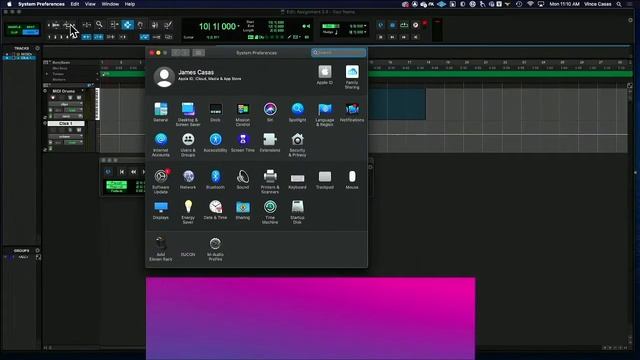640x360 pixels.
Task: Click mini piano keyboard on MIDI Drums track
Action: (x=98, y=104)
